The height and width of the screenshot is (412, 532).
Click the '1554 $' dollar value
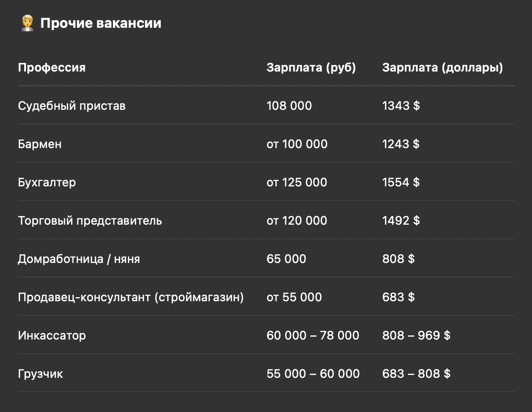coord(401,183)
